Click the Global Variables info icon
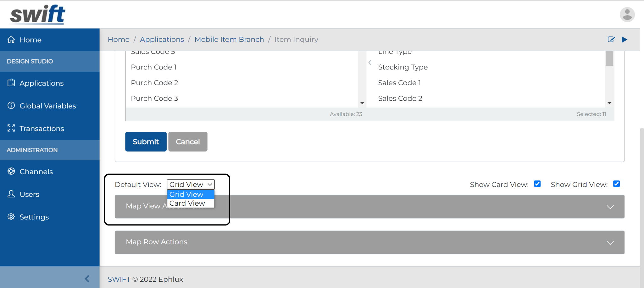Viewport: 644px width, 288px height. (11, 106)
